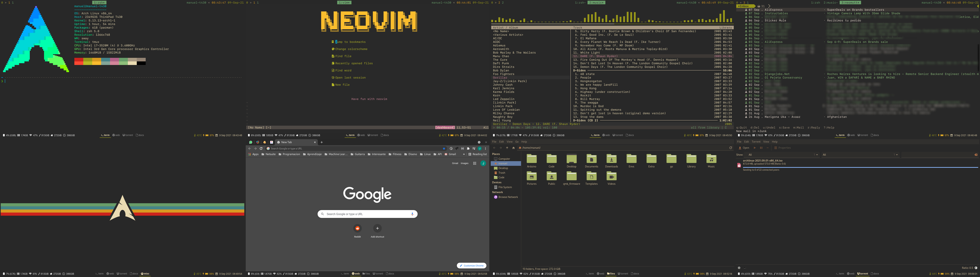Click the file manager home icon
This screenshot has height=277, width=980.
pyautogui.click(x=513, y=148)
